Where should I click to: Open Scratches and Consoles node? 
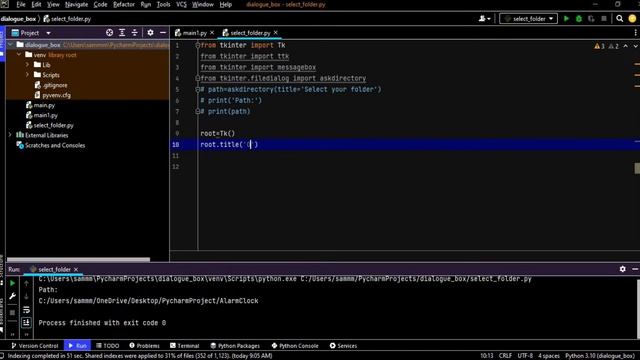click(55, 145)
